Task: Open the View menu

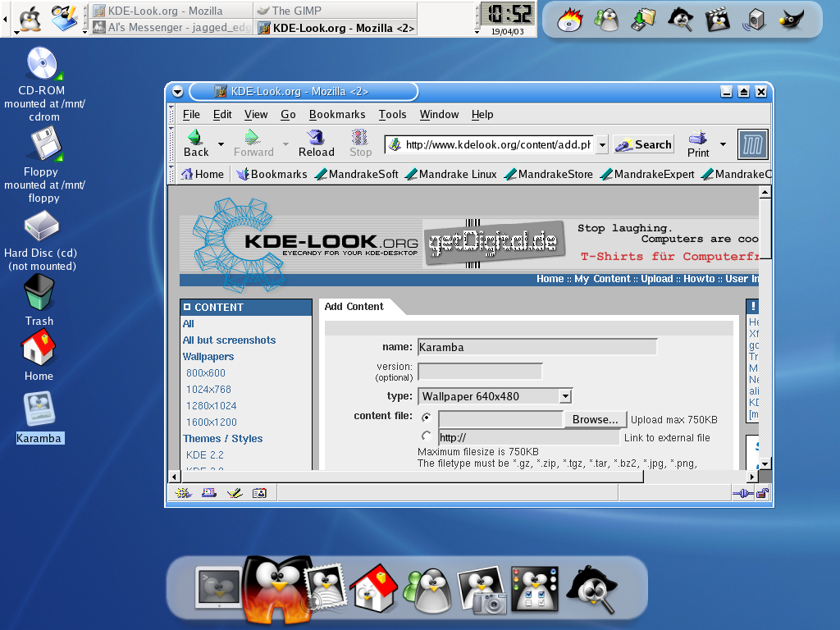Action: pyautogui.click(x=256, y=115)
